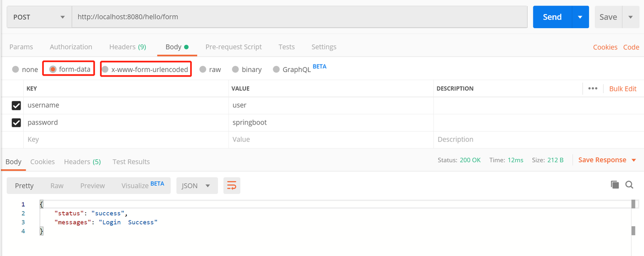Open the Authorization tab

(71, 47)
